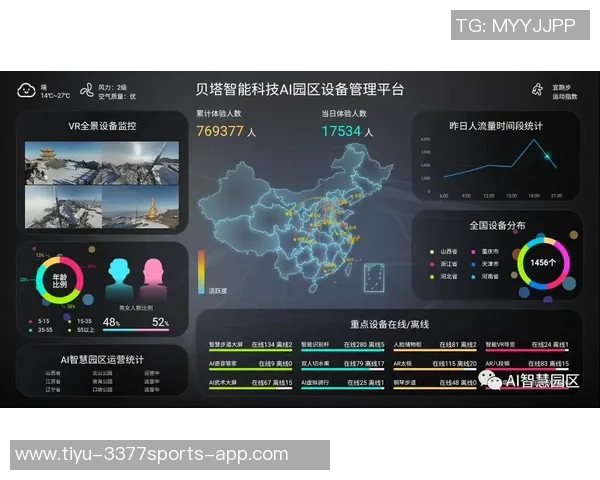
Task: Click the AI虚拟骑行 online status bar
Action: [342, 388]
